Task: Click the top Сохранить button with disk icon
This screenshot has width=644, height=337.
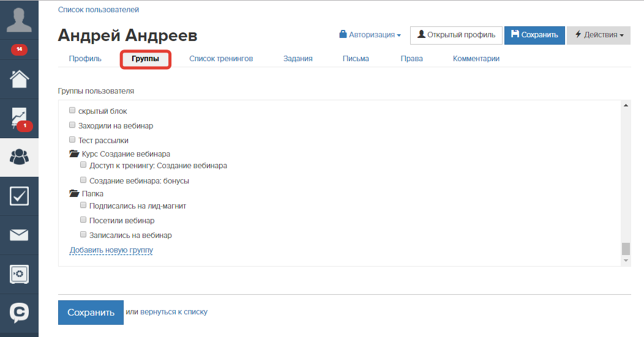Action: (x=534, y=35)
